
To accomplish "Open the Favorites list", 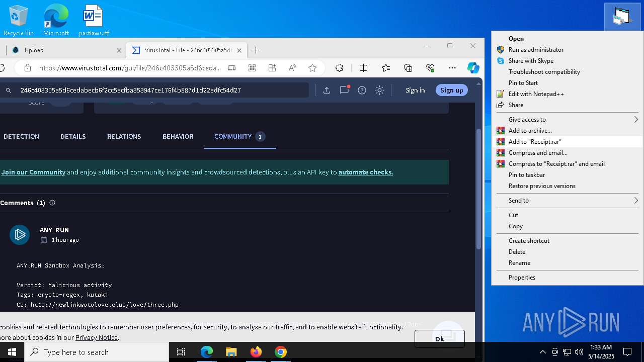I will (386, 68).
